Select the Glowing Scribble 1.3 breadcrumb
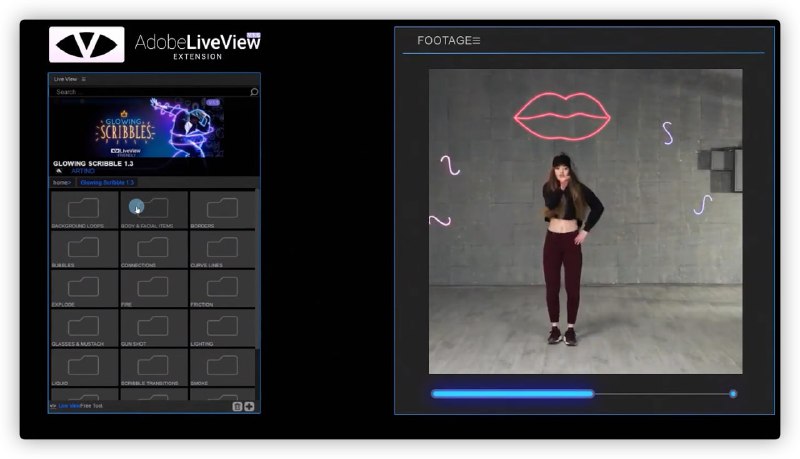 point(107,183)
